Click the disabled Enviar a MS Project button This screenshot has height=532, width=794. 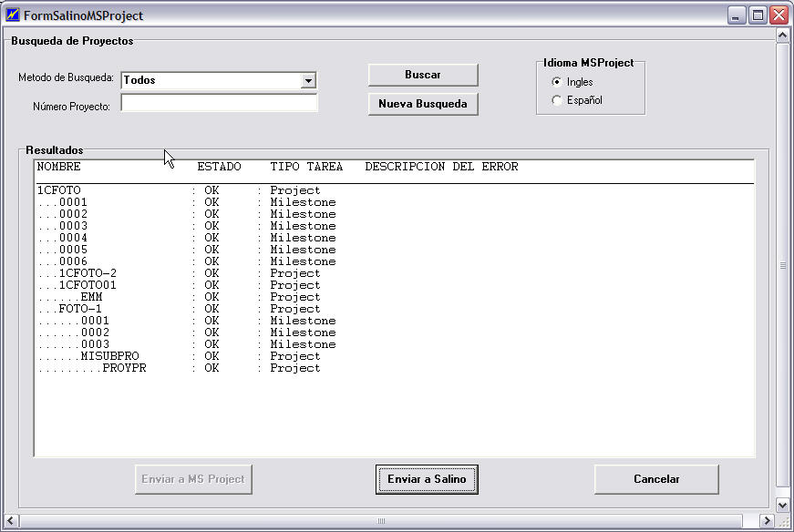click(193, 479)
